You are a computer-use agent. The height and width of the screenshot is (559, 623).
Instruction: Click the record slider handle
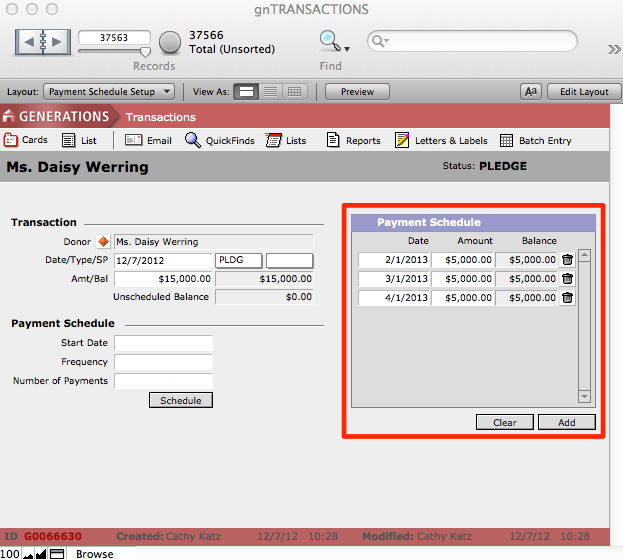coord(144,52)
